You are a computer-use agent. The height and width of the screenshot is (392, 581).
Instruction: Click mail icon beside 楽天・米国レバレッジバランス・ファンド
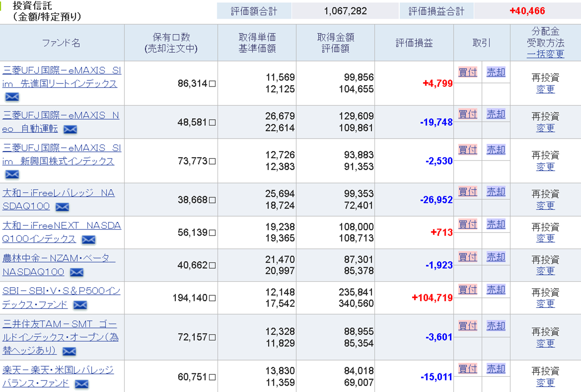coord(82,384)
